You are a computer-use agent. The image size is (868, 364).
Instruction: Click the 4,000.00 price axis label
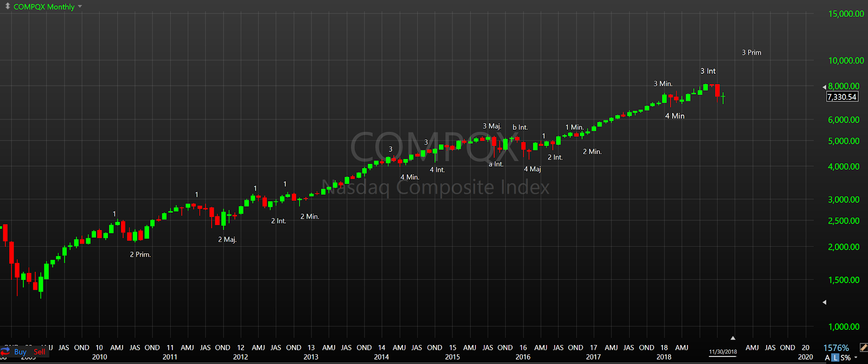[844, 167]
